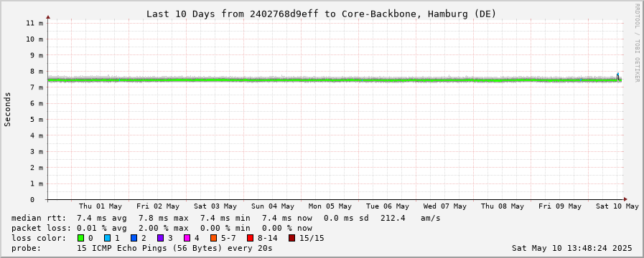Click the 11 m y-axis label
The height and width of the screenshot is (258, 644).
pos(34,23)
